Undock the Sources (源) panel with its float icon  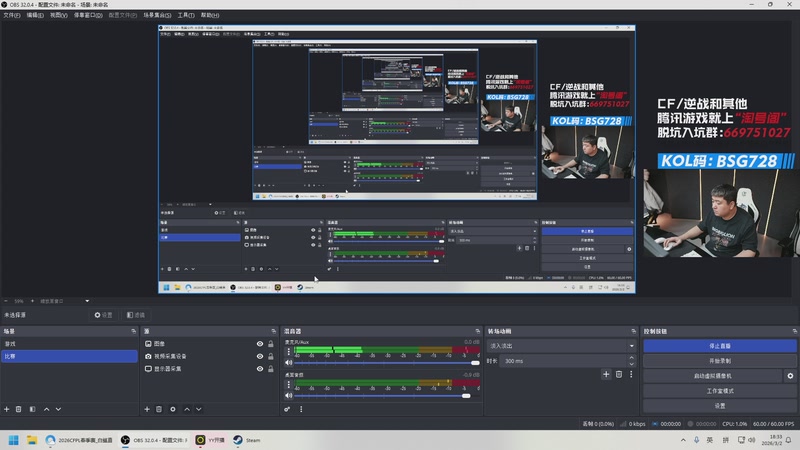(x=274, y=331)
